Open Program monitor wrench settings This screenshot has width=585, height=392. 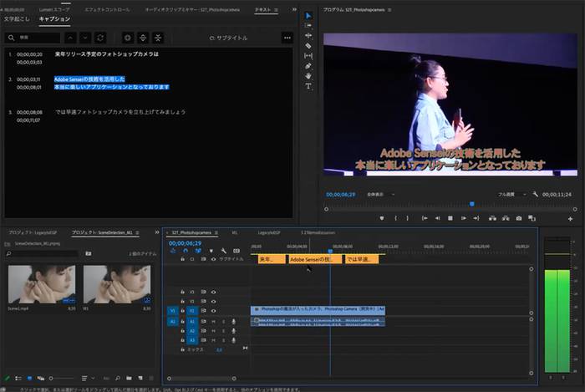tap(536, 194)
